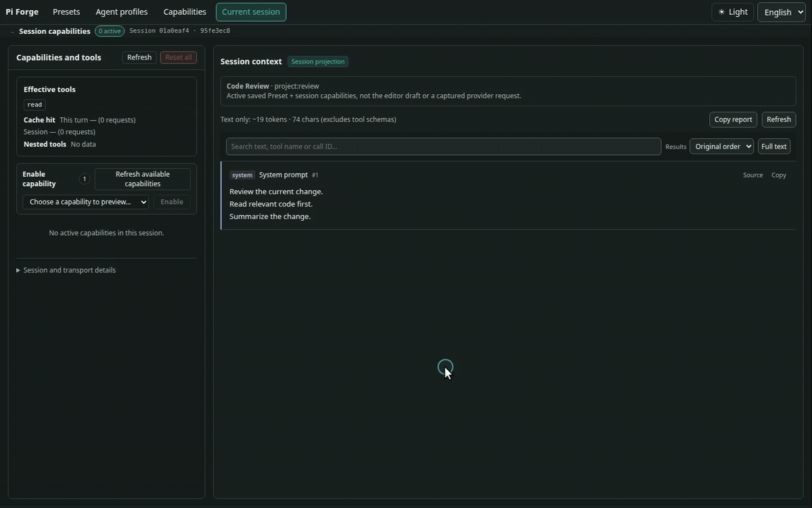Image resolution: width=812 pixels, height=508 pixels.
Task: Refresh the Capabilities and tools panel
Action: point(139,58)
